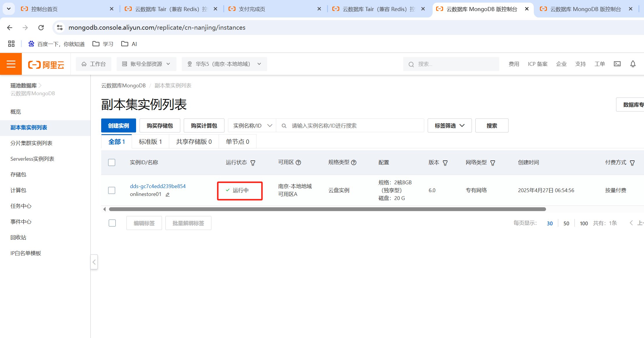This screenshot has height=338, width=644.
Task: Select the dds-gc7c4edd239be854 row checkbox
Action: tap(112, 190)
